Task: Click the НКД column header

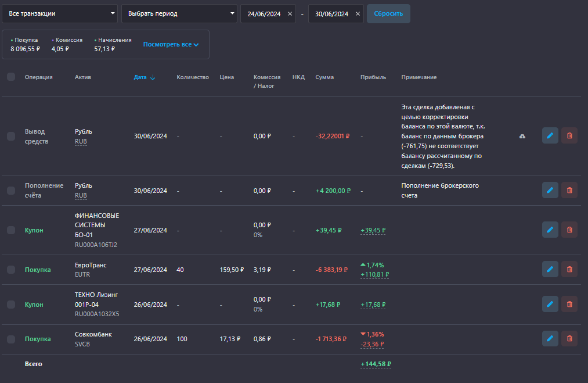Action: tap(298, 77)
